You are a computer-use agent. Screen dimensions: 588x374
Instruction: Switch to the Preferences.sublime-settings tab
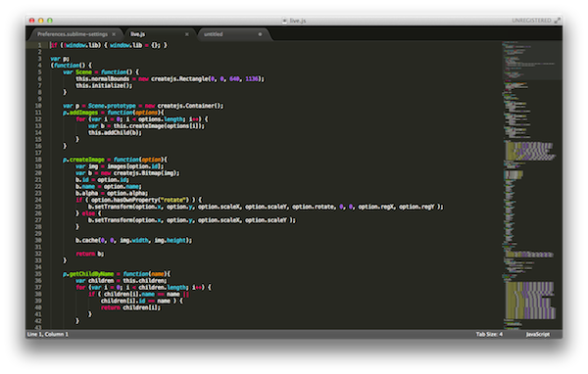[x=73, y=34]
